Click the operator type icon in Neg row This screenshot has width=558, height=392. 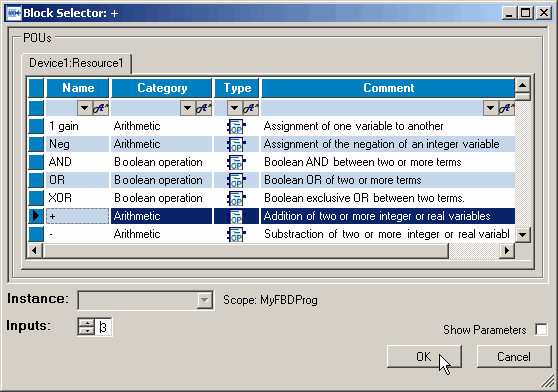(236, 144)
